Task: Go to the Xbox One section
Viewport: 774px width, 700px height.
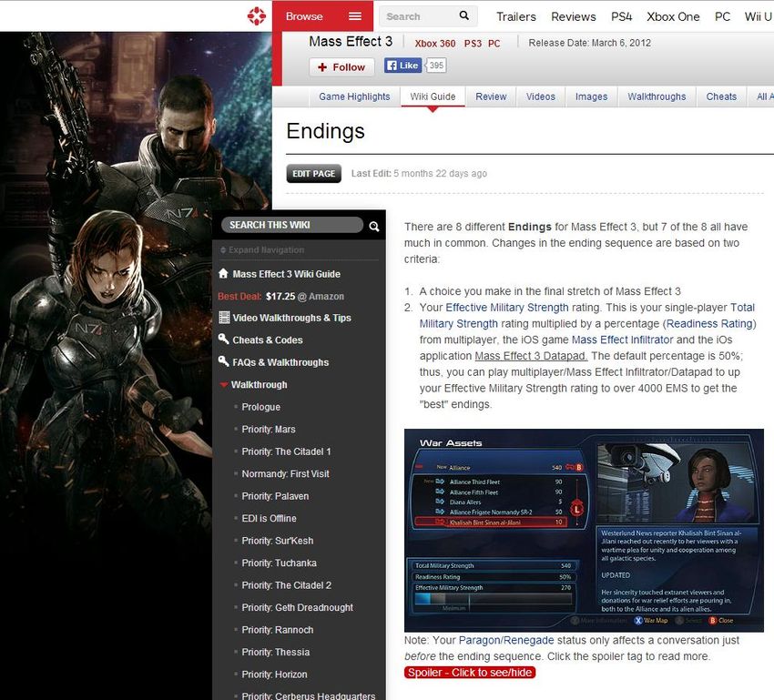Action: pyautogui.click(x=673, y=16)
